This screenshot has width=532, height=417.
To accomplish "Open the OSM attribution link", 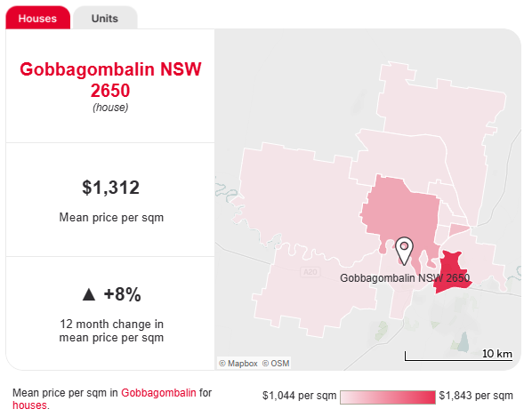I will click(x=276, y=364).
